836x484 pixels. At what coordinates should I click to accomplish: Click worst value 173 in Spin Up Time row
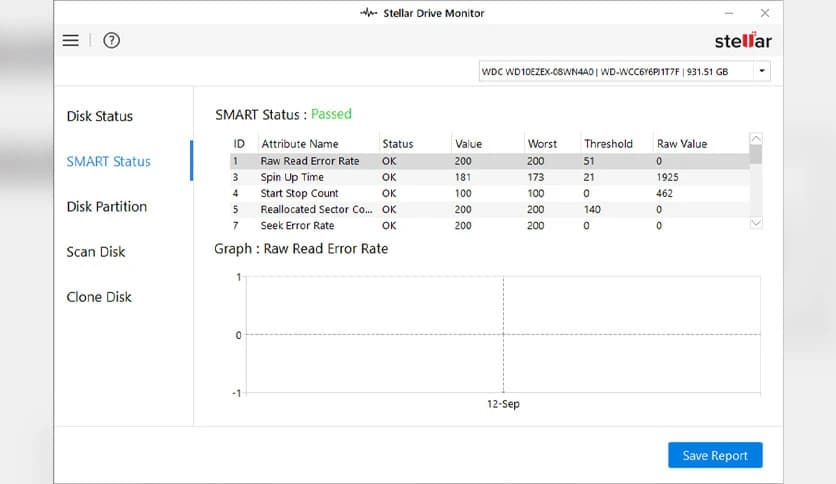tap(535, 177)
